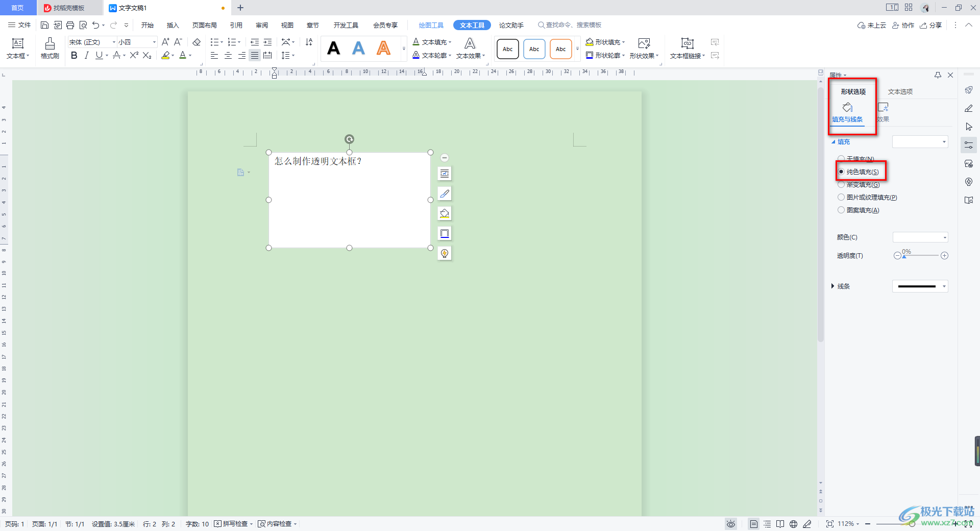Click the 分享 (Share) button

(x=931, y=25)
